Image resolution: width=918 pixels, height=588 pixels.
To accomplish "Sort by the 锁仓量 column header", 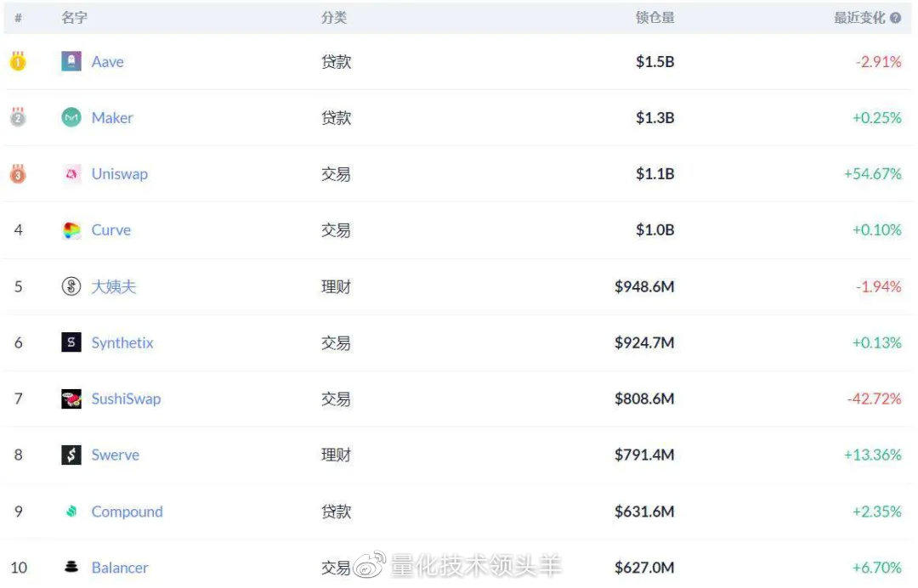I will pyautogui.click(x=654, y=18).
